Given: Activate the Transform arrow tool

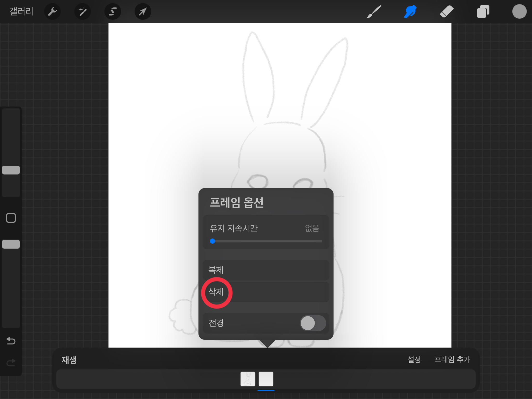Looking at the screenshot, I should 143,11.
